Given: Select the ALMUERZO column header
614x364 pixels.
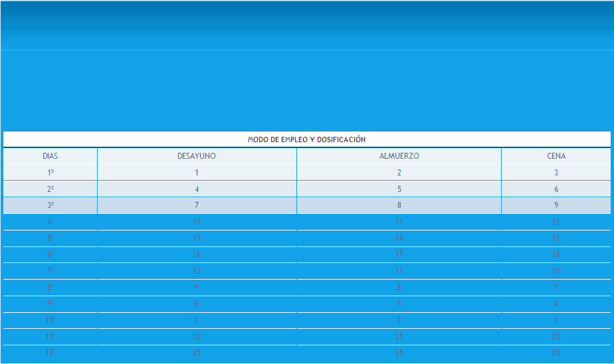Looking at the screenshot, I should 399,156.
